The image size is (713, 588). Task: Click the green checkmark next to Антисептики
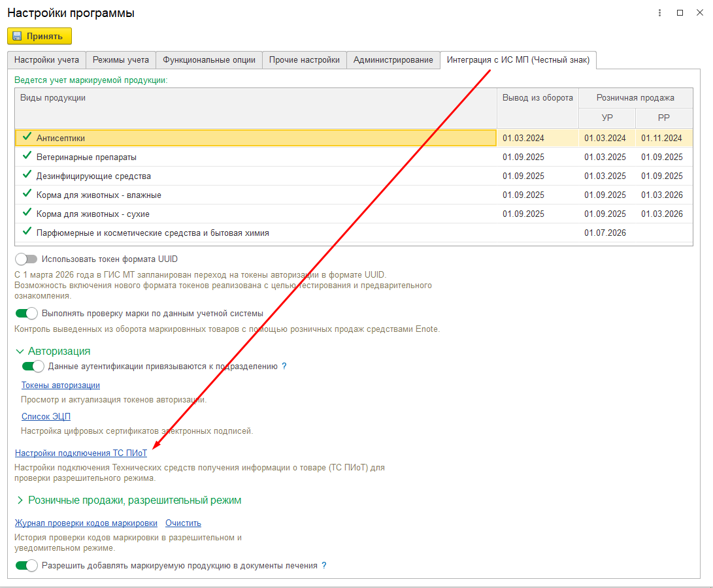[x=27, y=137]
